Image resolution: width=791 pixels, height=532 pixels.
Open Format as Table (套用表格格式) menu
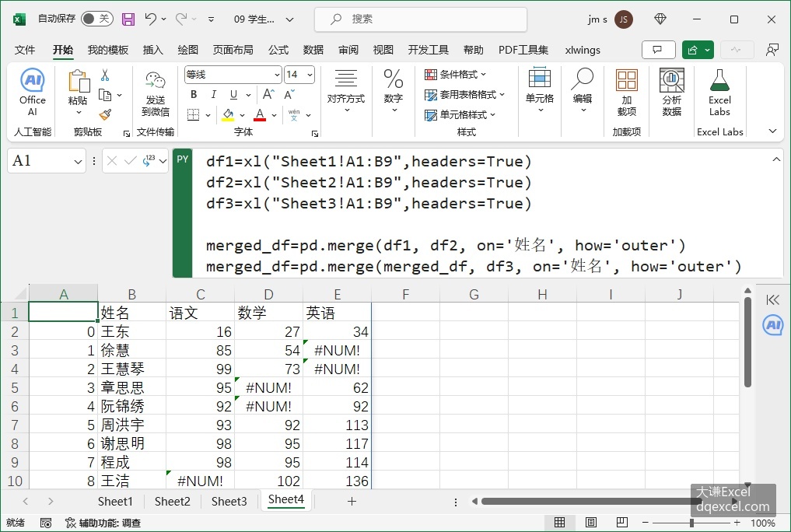click(464, 95)
